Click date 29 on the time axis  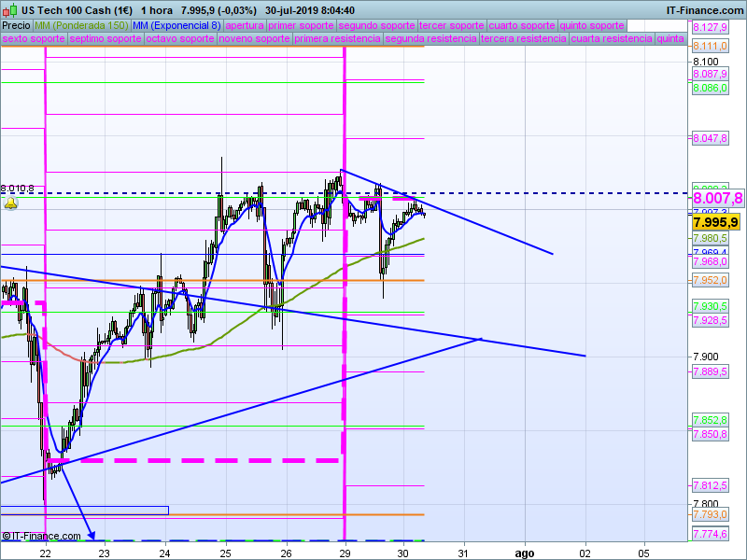coord(345,553)
